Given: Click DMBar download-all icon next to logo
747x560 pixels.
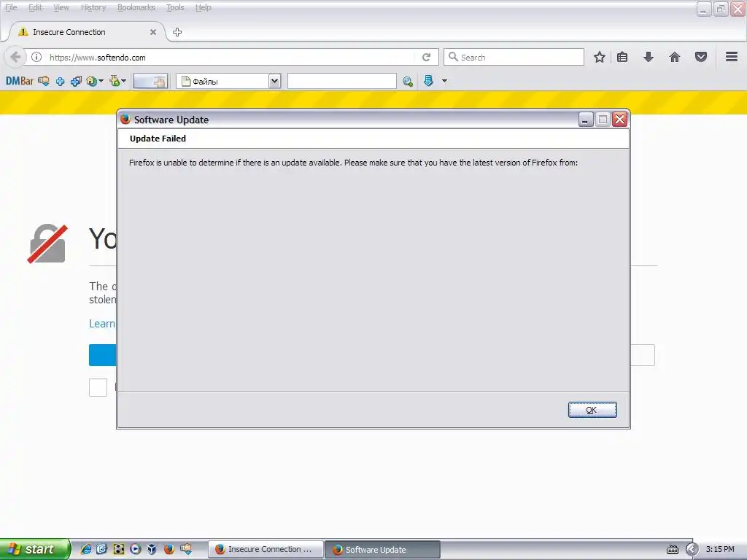Looking at the screenshot, I should point(43,81).
